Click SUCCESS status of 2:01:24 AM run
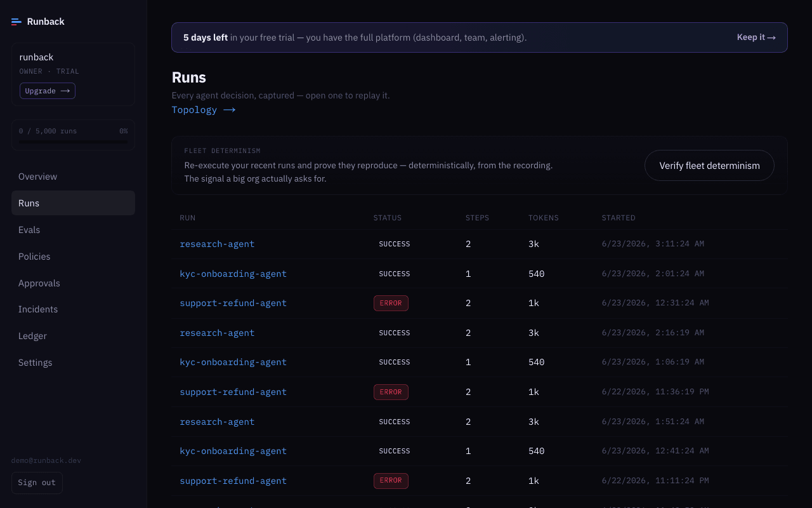The width and height of the screenshot is (812, 508). click(395, 274)
